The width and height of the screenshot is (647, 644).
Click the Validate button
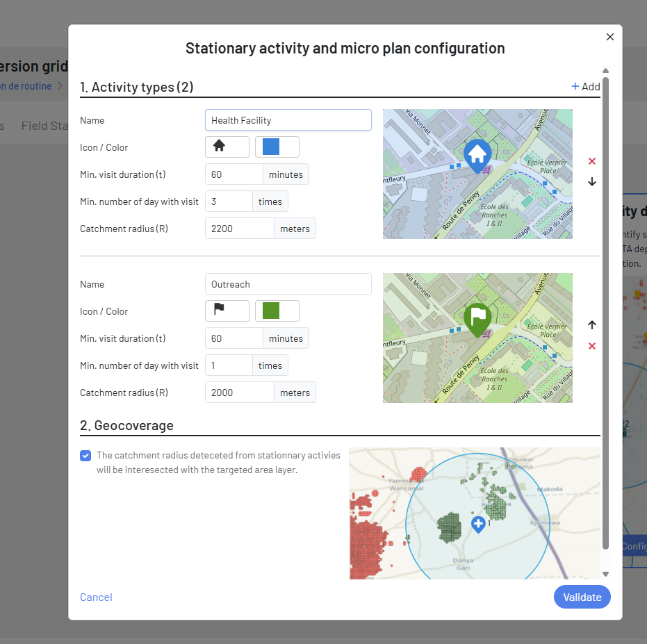click(x=582, y=597)
